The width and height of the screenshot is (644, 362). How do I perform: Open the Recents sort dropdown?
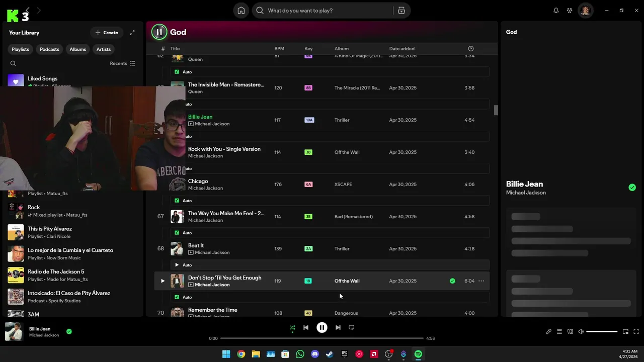122,63
